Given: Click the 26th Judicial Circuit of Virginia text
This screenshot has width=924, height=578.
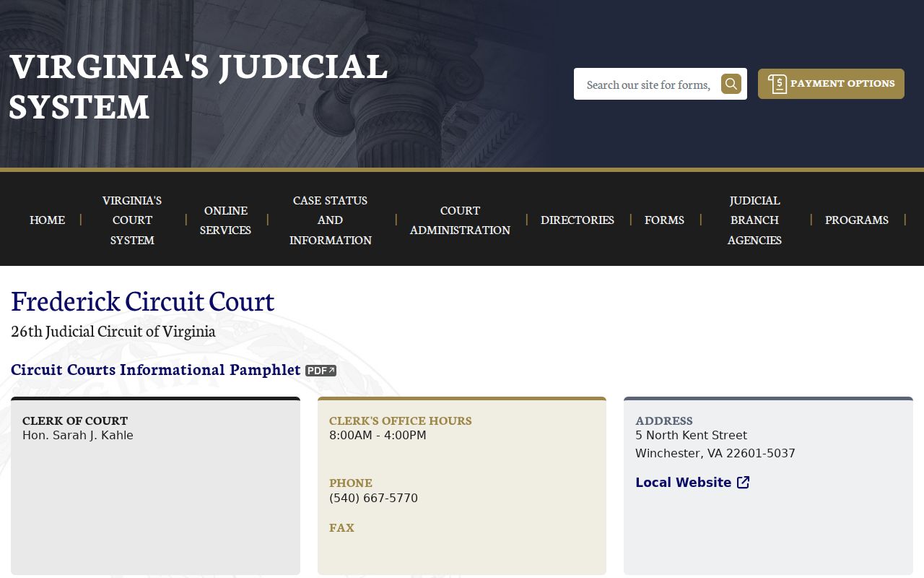Looking at the screenshot, I should (x=113, y=332).
